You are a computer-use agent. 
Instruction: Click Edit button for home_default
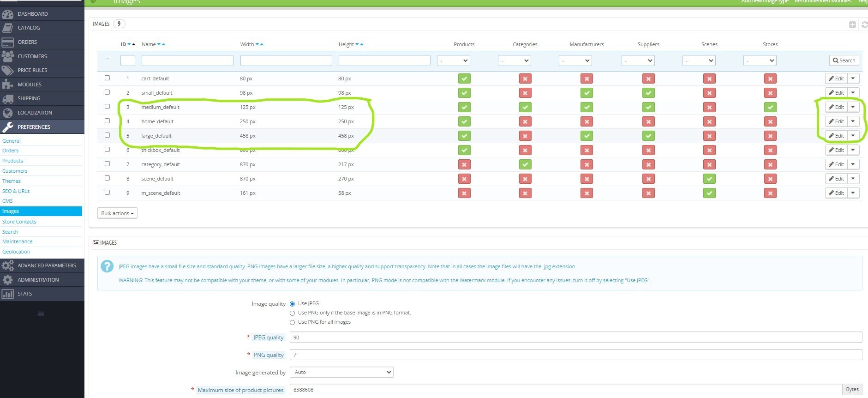tap(836, 121)
